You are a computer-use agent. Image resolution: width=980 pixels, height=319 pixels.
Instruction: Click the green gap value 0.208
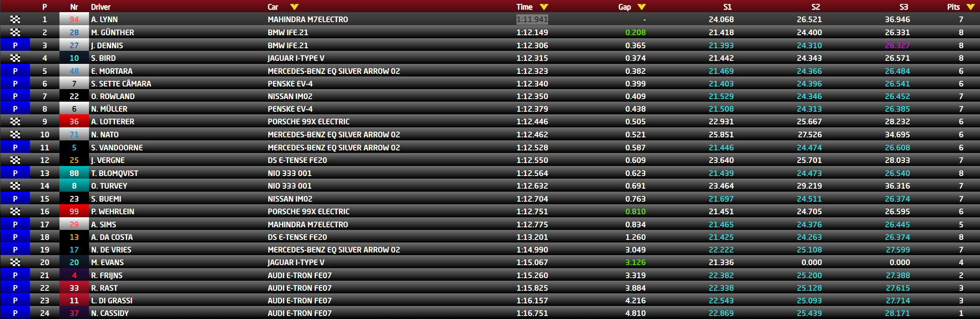(635, 32)
